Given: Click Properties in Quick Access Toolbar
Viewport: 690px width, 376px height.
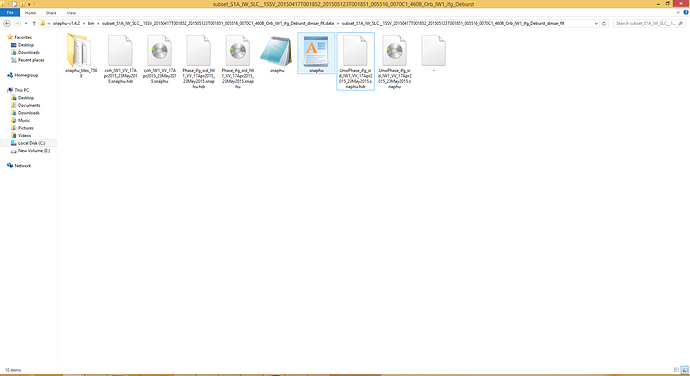Looking at the screenshot, I should (x=15, y=4).
